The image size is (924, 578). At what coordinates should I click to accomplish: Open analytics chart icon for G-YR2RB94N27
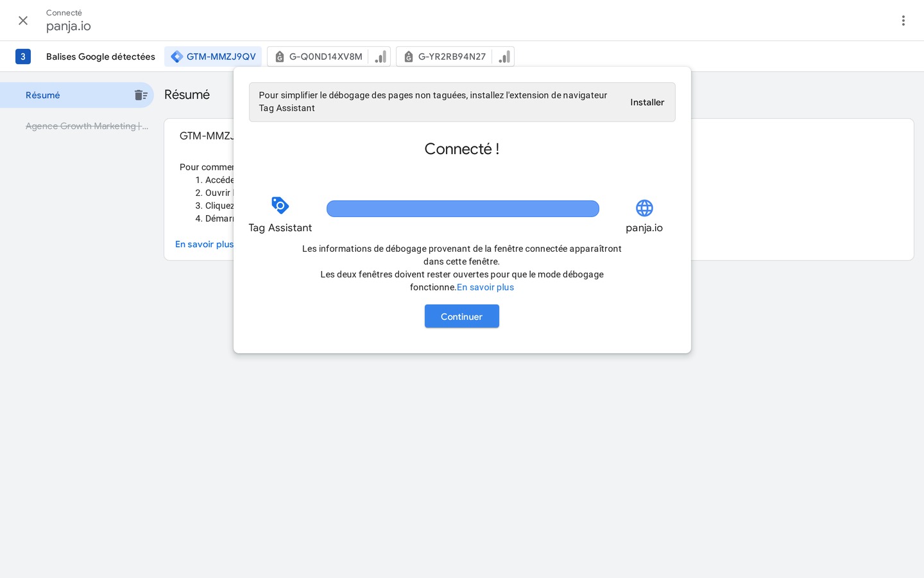[504, 57]
